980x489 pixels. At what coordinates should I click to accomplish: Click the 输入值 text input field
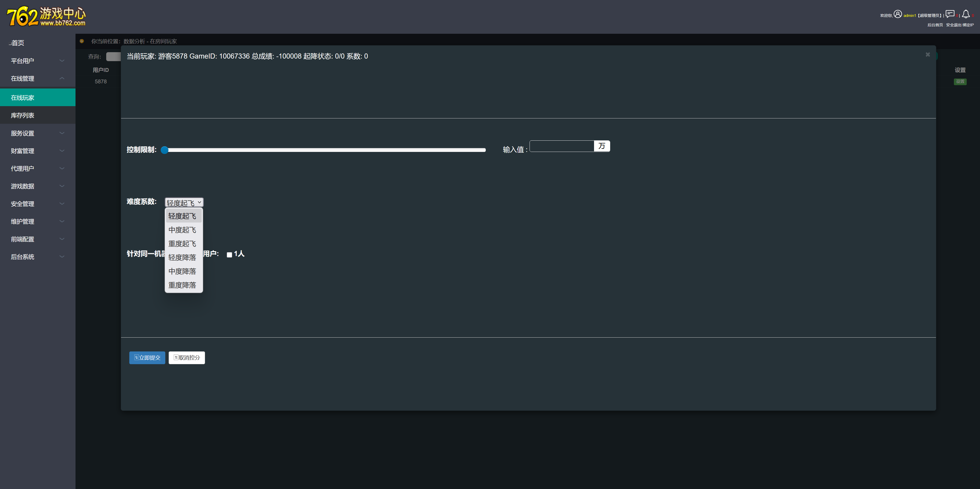(562, 146)
